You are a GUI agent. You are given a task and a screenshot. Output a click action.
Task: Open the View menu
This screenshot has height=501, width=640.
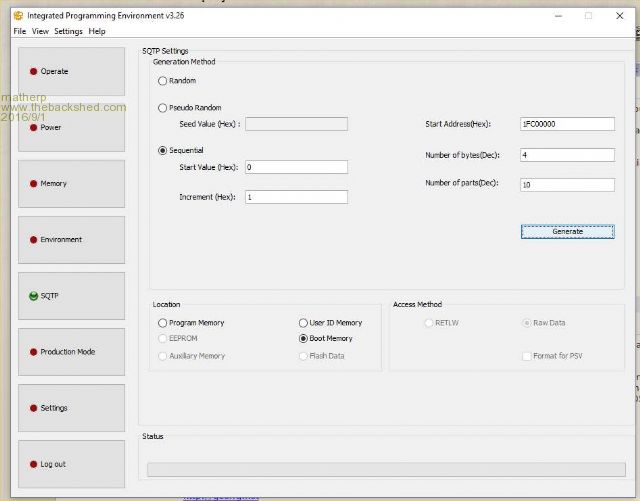pos(40,31)
